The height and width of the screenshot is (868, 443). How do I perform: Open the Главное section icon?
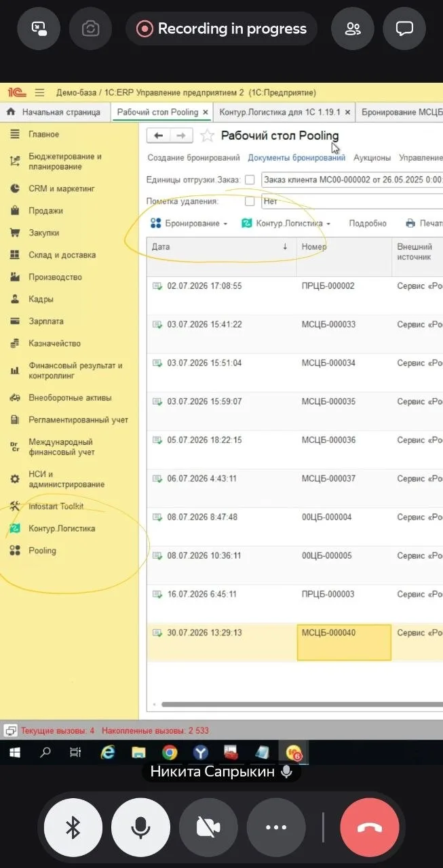coord(15,134)
